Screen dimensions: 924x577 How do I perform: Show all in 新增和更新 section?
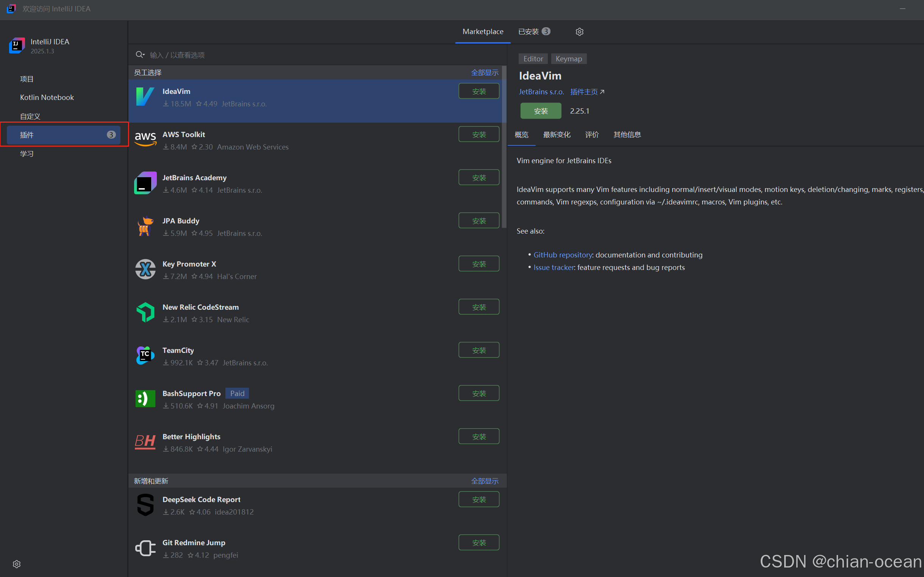coord(485,481)
